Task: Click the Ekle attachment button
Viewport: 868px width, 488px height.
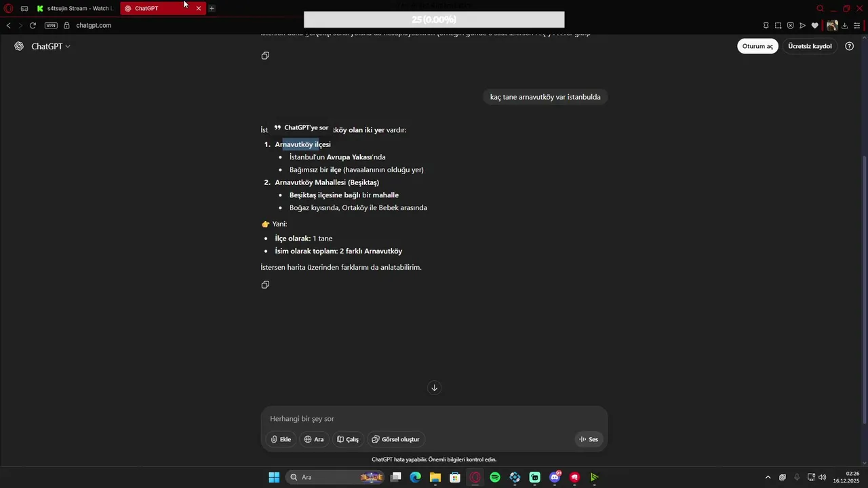Action: tap(281, 439)
